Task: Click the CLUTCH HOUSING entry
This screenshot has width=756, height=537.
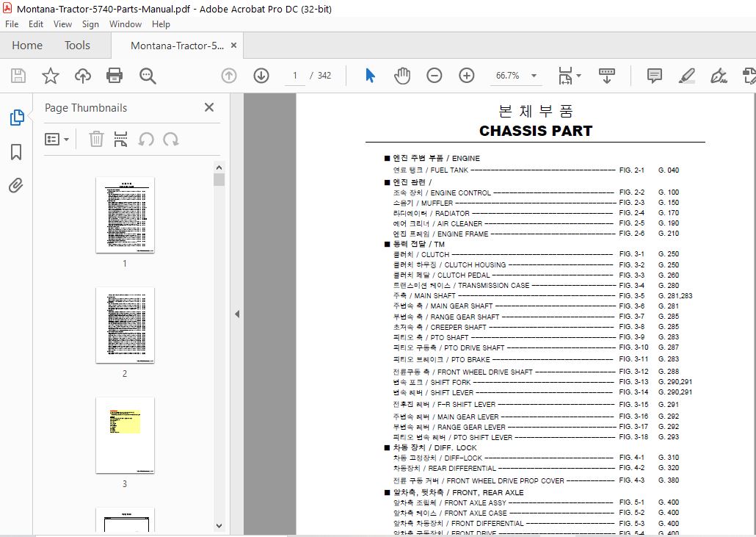Action: [536, 265]
